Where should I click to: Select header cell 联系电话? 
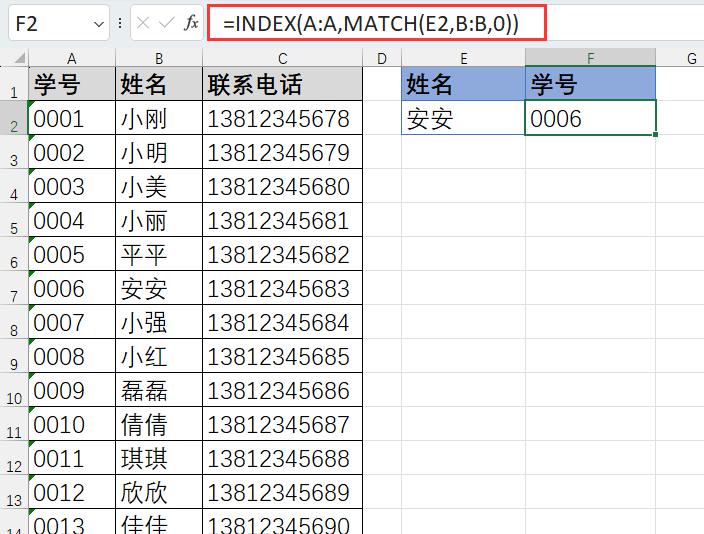click(282, 84)
